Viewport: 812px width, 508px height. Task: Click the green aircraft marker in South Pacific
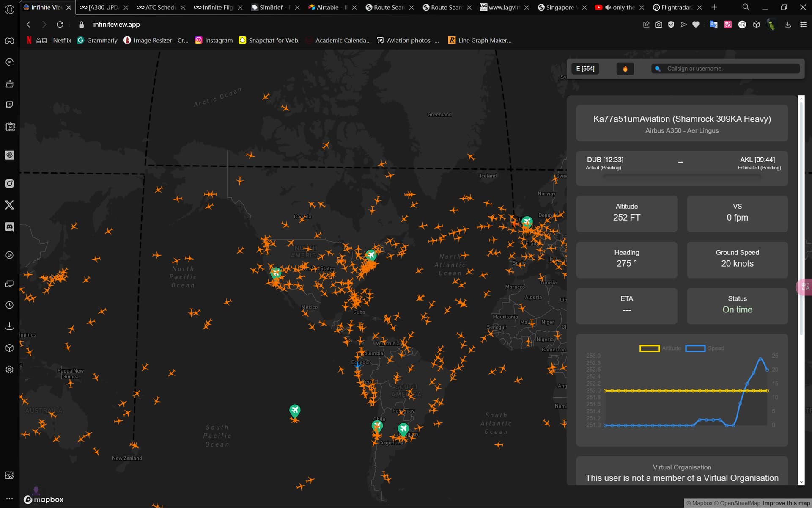[295, 410]
